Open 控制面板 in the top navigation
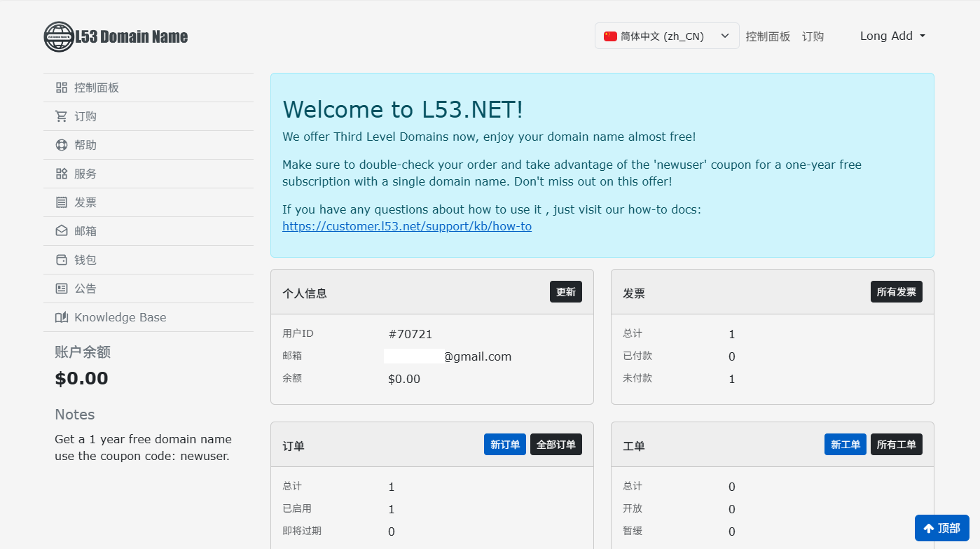 pyautogui.click(x=768, y=36)
